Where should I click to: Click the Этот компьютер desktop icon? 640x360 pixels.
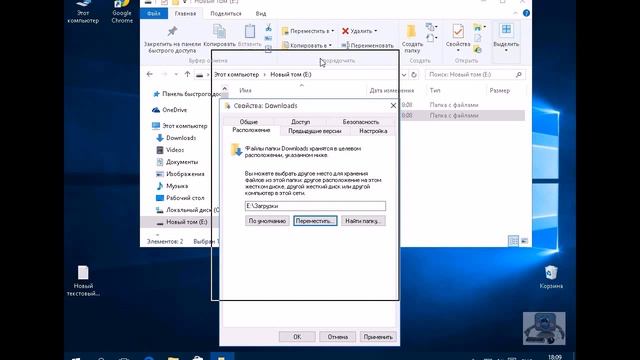[83, 12]
